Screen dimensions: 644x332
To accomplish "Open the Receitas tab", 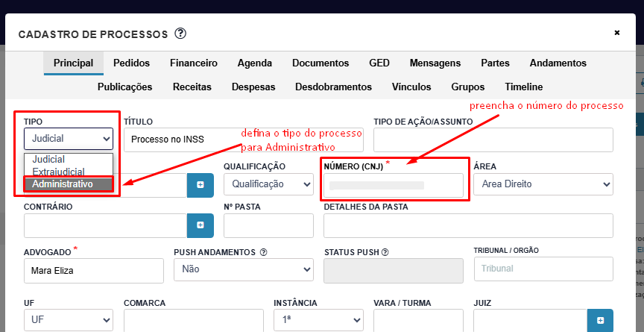I will pos(192,87).
